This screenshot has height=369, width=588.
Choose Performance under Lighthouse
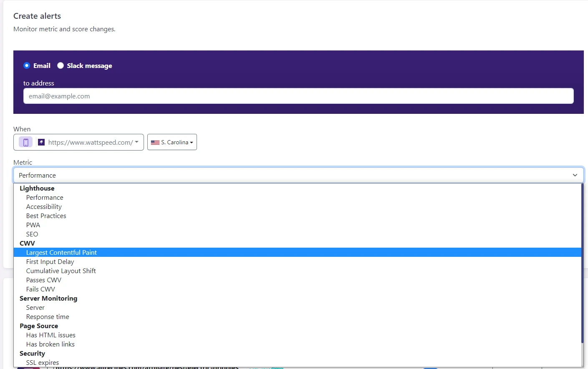coord(298,198)
